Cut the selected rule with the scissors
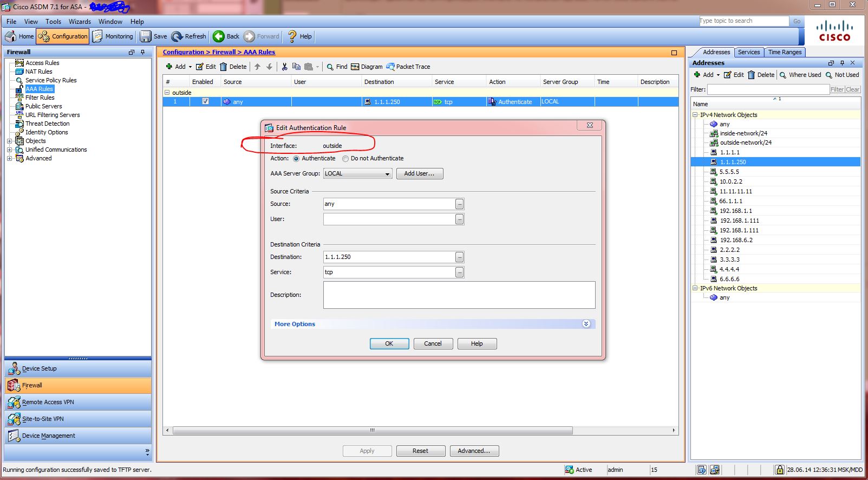Screen dimensions: 868x480 click(x=284, y=67)
